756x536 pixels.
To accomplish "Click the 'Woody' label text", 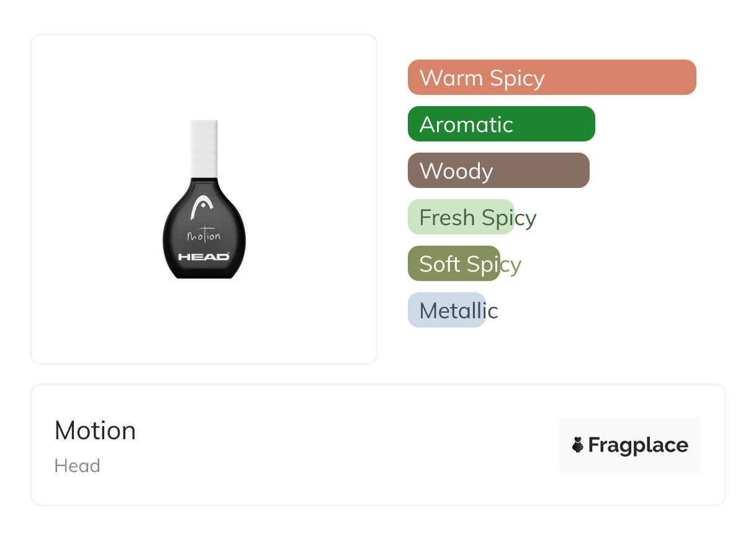I will tap(456, 171).
